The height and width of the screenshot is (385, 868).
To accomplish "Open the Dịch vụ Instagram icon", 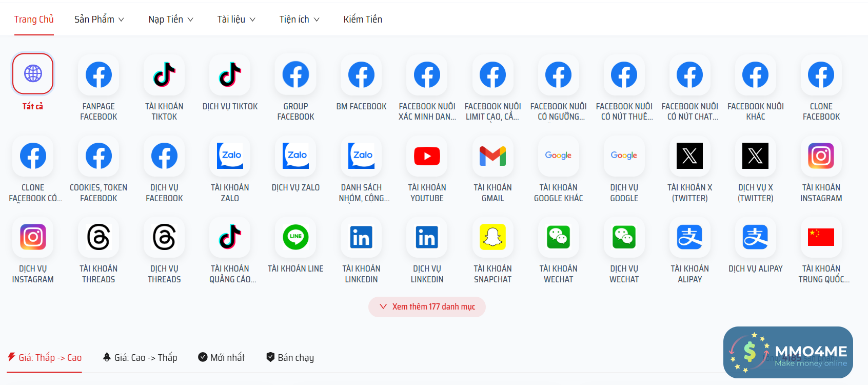I will click(x=33, y=237).
